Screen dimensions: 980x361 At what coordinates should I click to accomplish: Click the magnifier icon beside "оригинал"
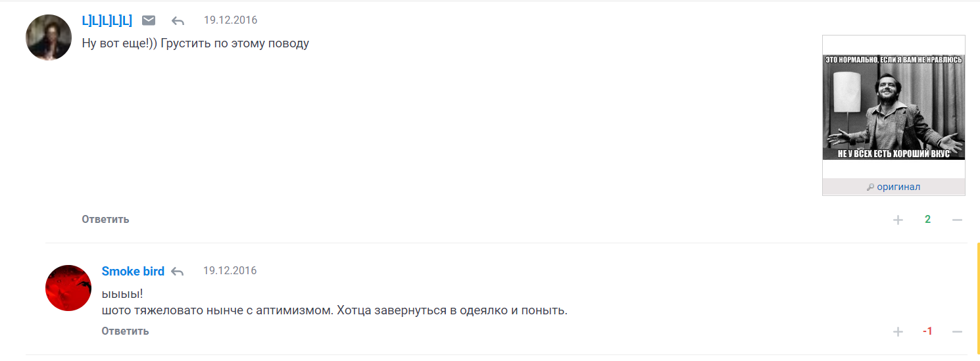pos(870,187)
